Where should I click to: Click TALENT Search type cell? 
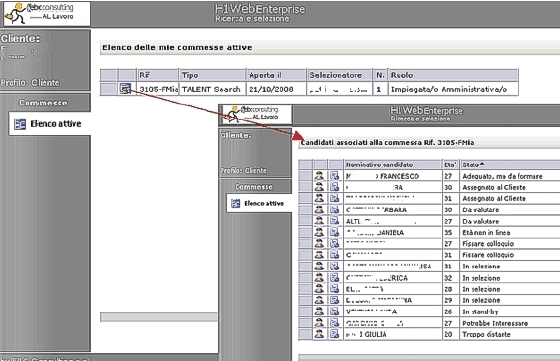212,89
